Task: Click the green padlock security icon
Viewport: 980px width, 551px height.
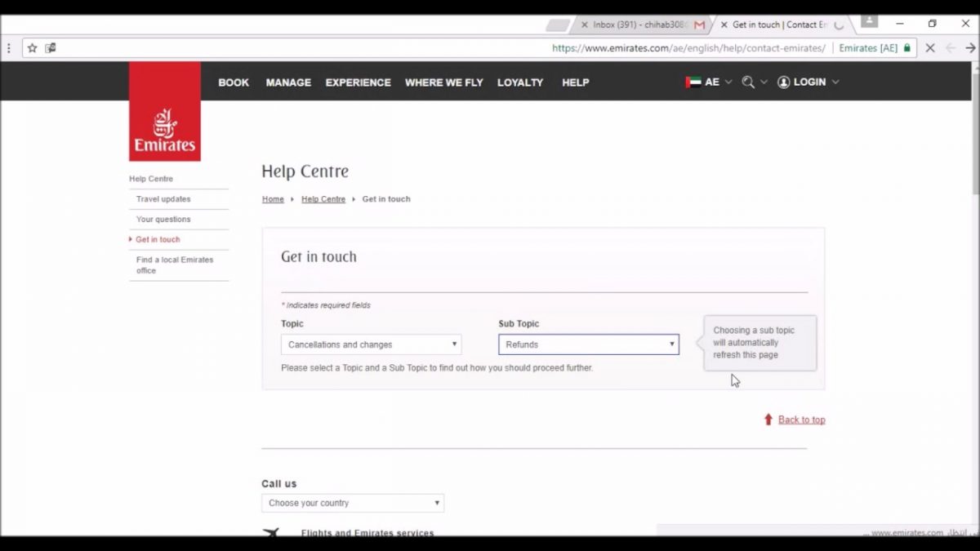Action: 906,48
